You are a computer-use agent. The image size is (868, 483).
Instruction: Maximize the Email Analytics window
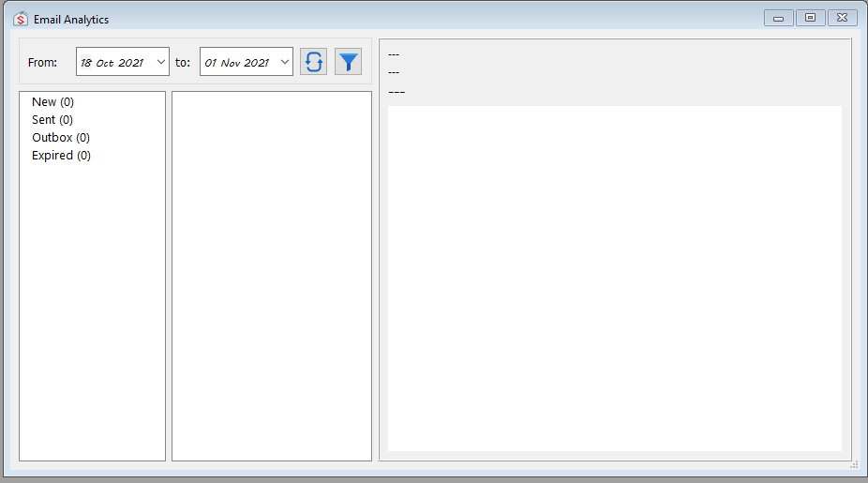pyautogui.click(x=810, y=18)
